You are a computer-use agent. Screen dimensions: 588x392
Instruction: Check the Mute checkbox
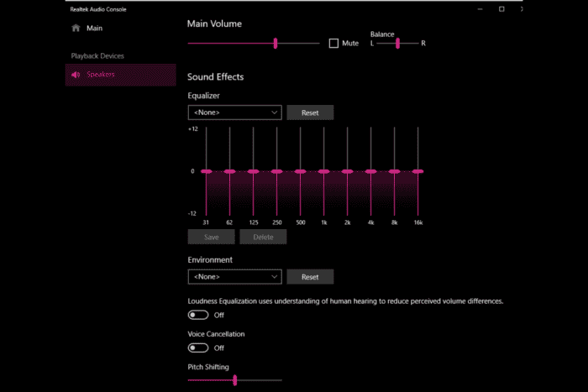coord(333,43)
